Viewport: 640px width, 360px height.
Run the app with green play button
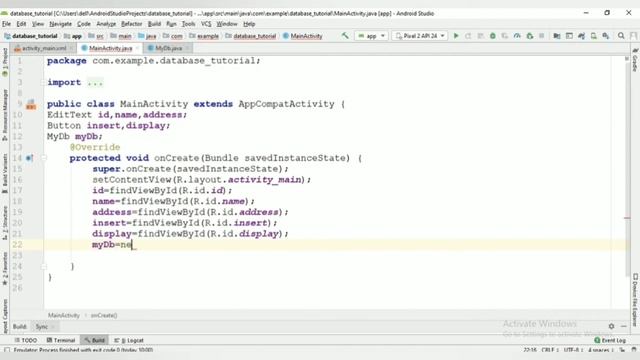pos(456,36)
